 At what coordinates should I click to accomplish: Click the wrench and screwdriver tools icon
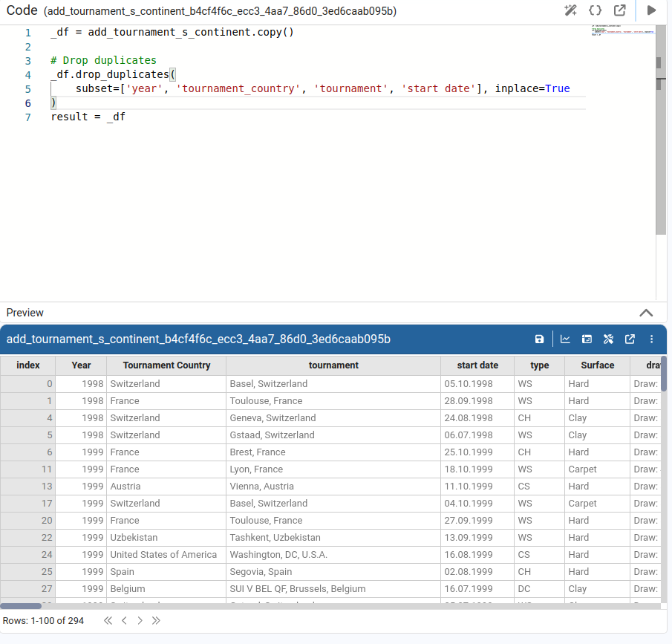point(608,339)
